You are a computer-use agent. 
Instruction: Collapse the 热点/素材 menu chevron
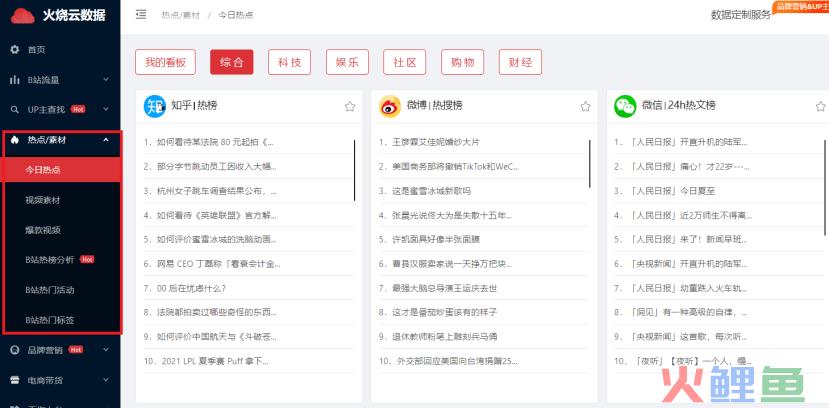[106, 140]
